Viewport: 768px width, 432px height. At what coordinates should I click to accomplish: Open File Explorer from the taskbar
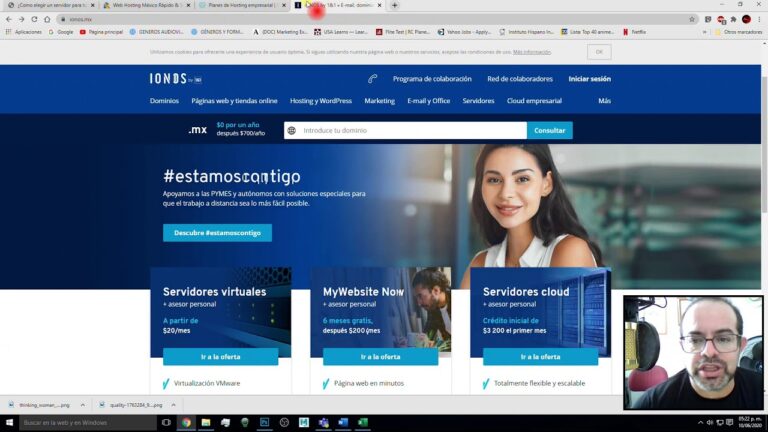point(206,423)
